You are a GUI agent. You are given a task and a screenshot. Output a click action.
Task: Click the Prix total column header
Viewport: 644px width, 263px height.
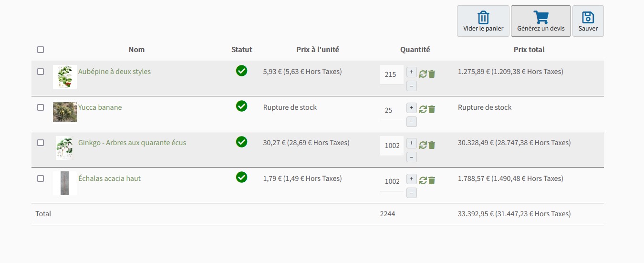tap(529, 50)
